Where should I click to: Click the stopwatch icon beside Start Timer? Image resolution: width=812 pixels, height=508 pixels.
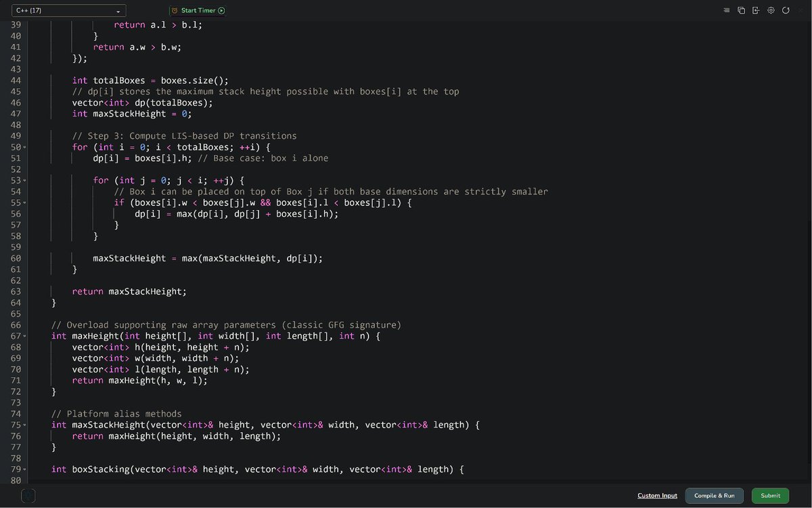[175, 11]
